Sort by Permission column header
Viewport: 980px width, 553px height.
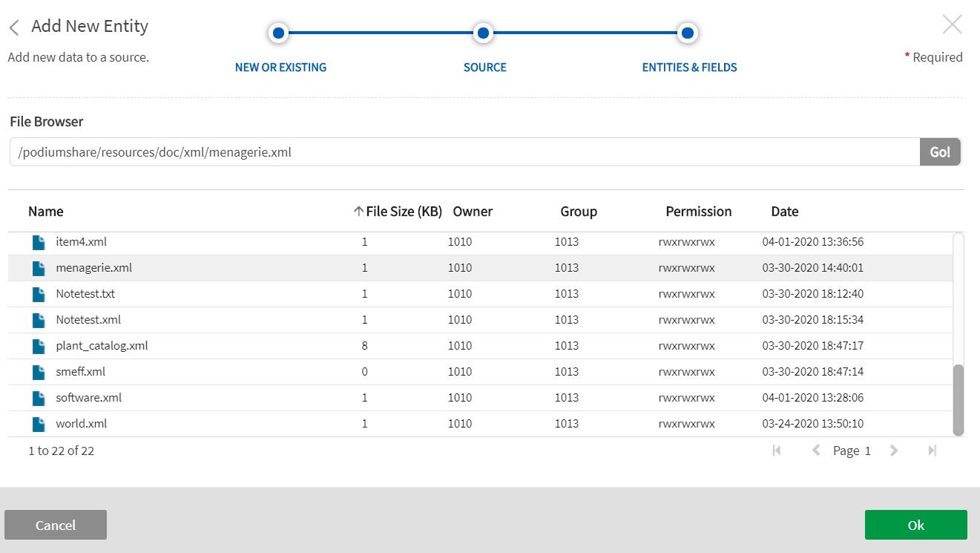(699, 212)
